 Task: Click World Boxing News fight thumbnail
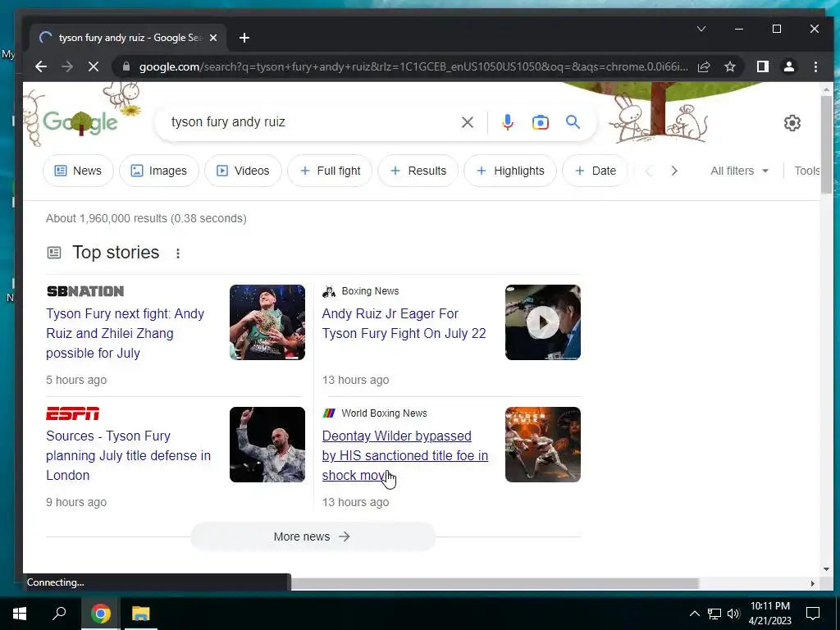(543, 444)
